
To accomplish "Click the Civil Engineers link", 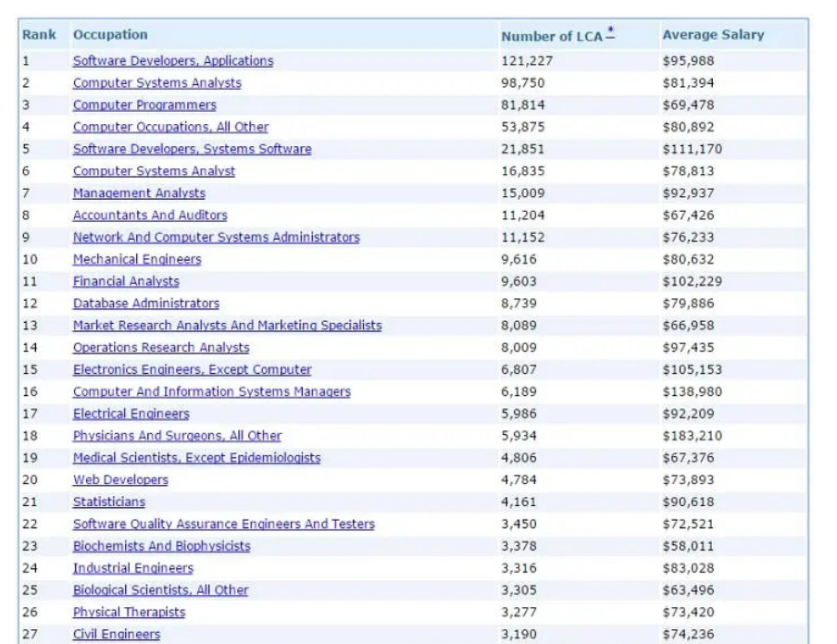I will click(x=117, y=635).
